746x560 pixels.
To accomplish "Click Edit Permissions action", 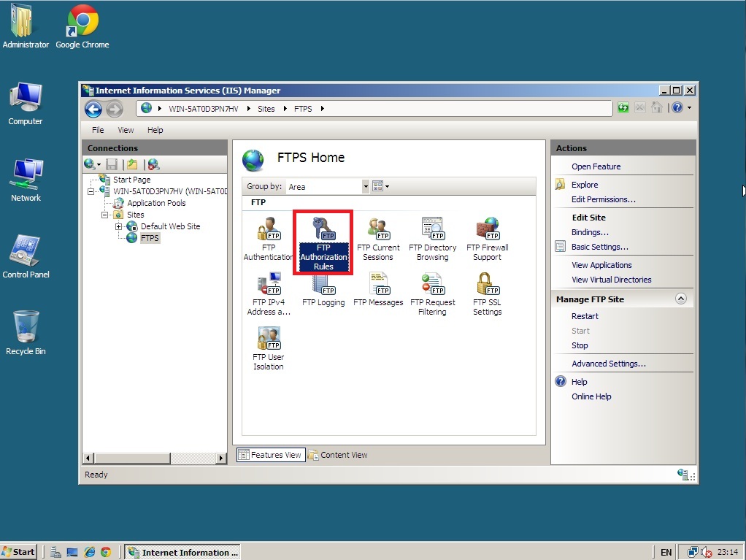I will [603, 199].
